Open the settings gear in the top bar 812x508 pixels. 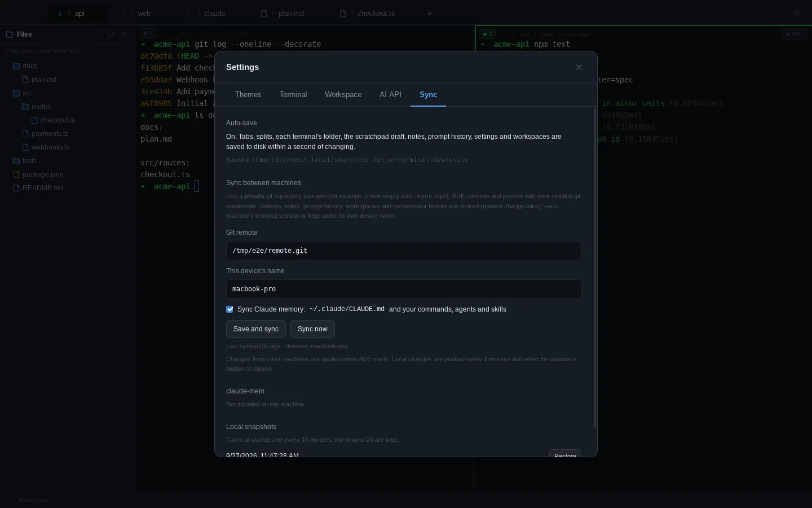(x=797, y=13)
